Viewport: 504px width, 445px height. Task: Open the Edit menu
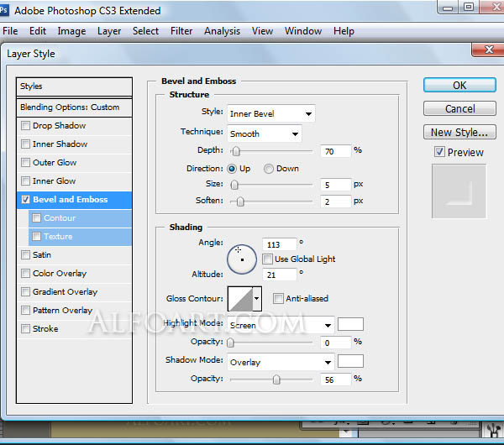[x=38, y=31]
